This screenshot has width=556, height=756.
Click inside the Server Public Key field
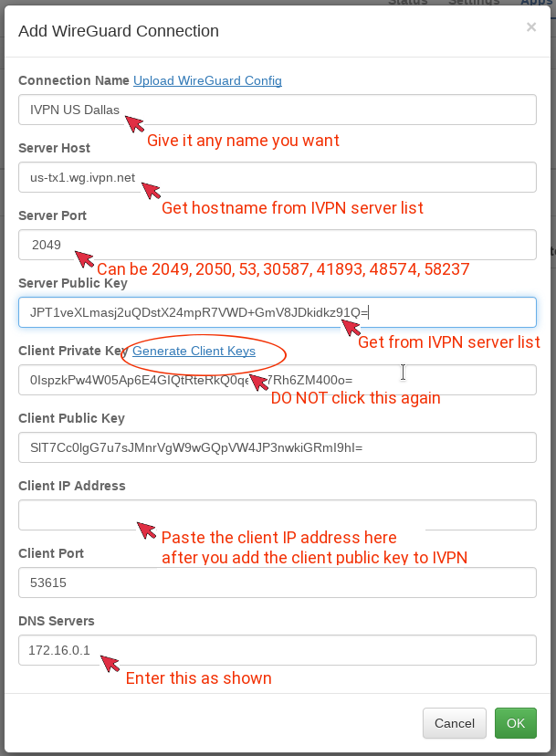point(277,312)
